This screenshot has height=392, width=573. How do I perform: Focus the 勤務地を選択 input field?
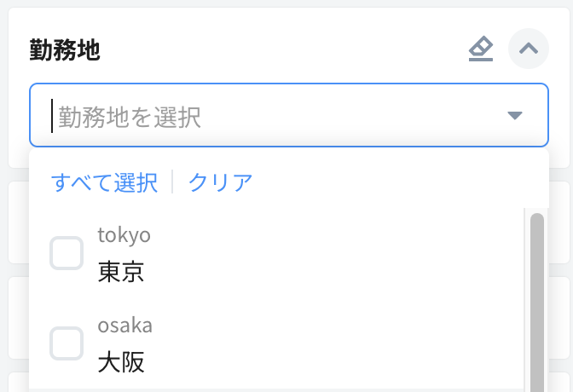pos(273,116)
